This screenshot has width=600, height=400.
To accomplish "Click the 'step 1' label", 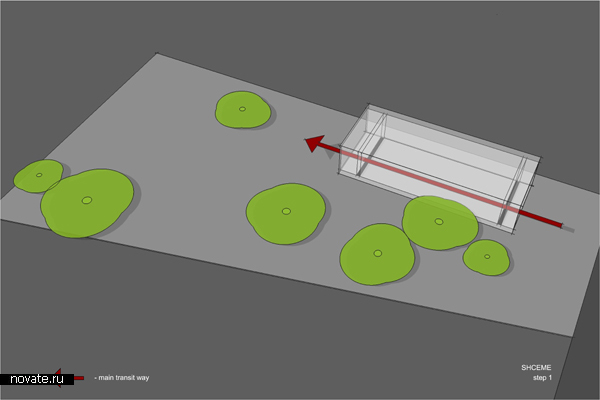I will point(541,377).
